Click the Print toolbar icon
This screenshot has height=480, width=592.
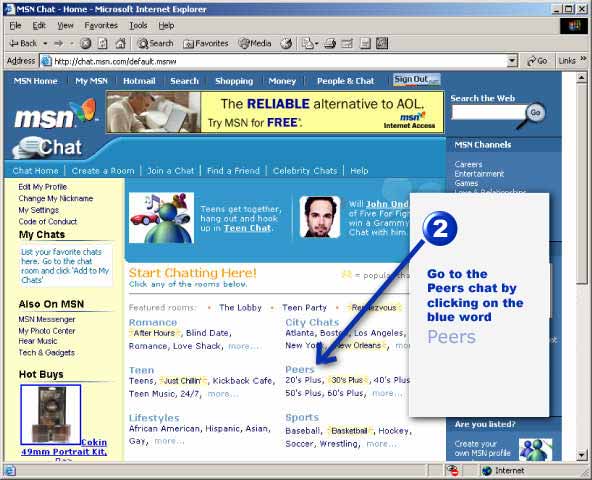coord(330,43)
